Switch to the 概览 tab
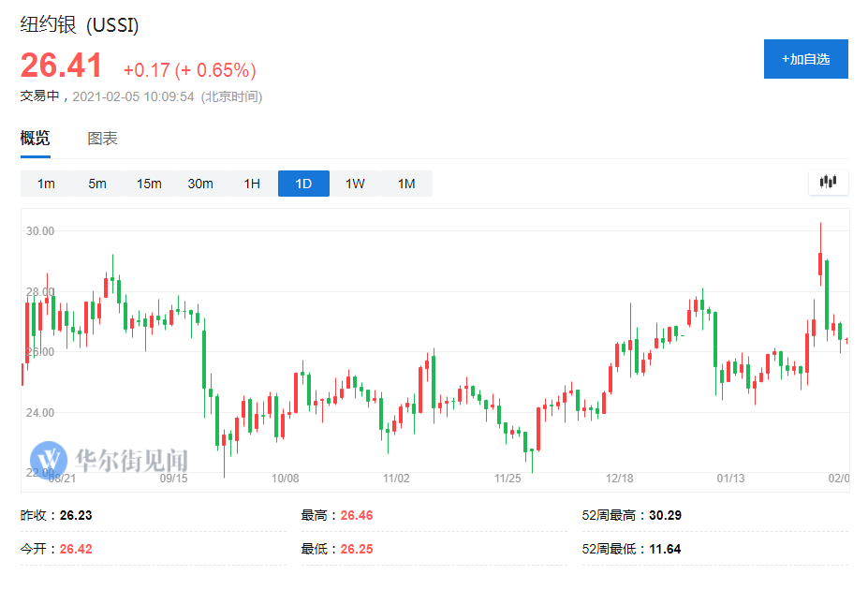Screen dimensions: 868x590 pyautogui.click(x=36, y=139)
